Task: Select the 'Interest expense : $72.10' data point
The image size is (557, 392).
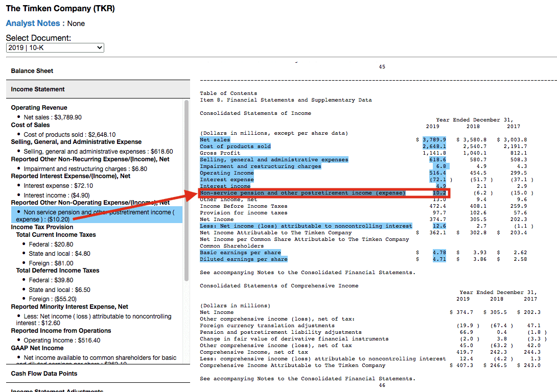Action: pos(58,185)
